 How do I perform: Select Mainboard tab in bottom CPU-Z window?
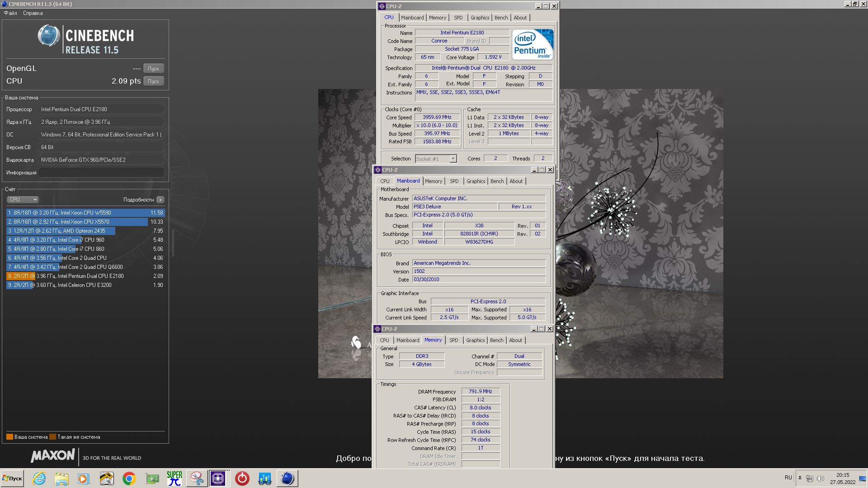coord(408,340)
